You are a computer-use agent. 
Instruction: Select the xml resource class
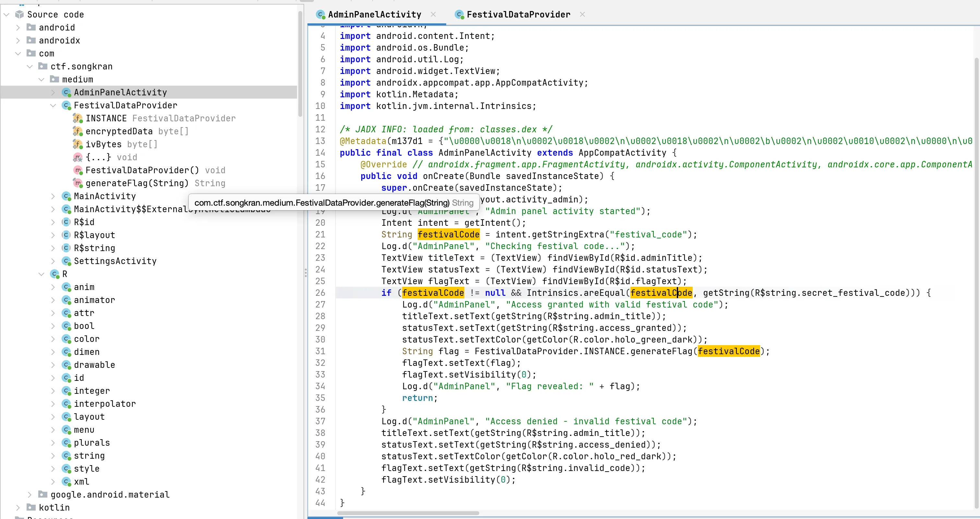(81, 481)
